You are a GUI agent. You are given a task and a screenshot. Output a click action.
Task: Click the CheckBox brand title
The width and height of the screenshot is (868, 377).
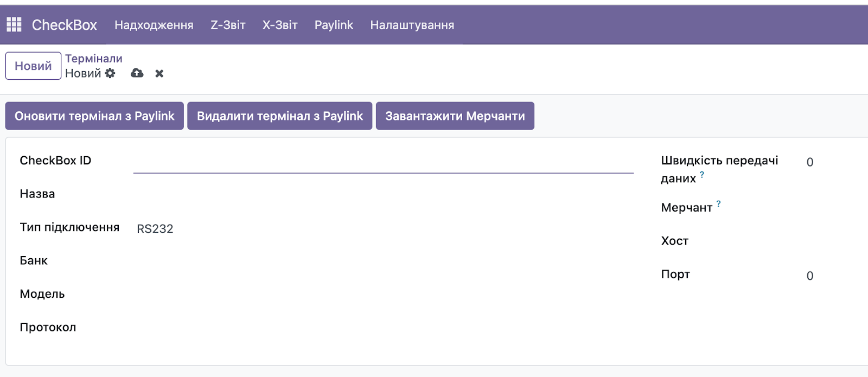[64, 25]
